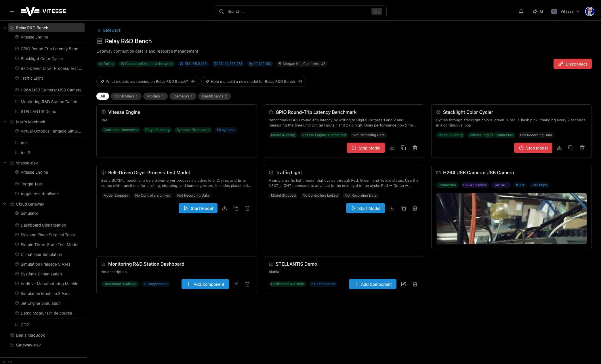This screenshot has width=601, height=364.
Task: Download GPIO Round-Trip Latency Benchmark model
Action: point(392,148)
